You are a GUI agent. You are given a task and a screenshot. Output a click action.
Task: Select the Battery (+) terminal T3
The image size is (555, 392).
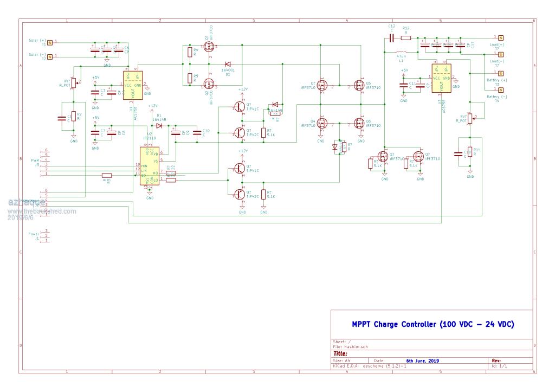click(x=501, y=74)
